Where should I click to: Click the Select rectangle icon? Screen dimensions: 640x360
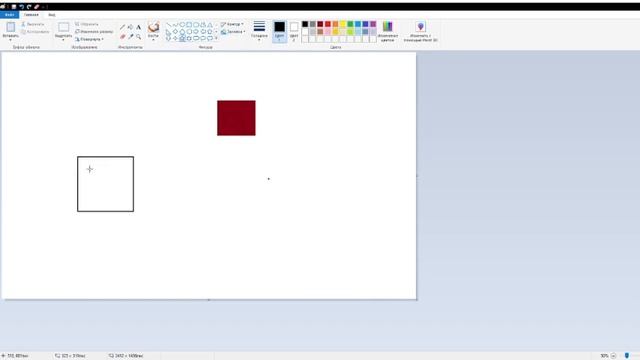point(63,27)
